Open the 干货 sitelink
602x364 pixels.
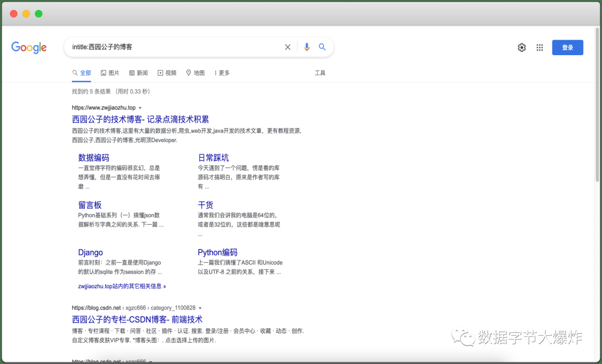pyautogui.click(x=205, y=205)
